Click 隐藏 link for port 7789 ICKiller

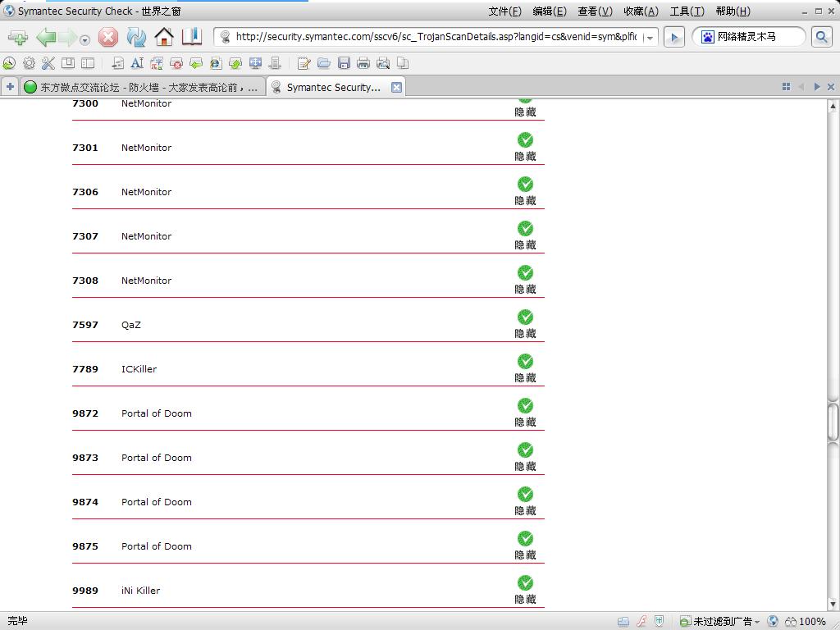click(525, 378)
